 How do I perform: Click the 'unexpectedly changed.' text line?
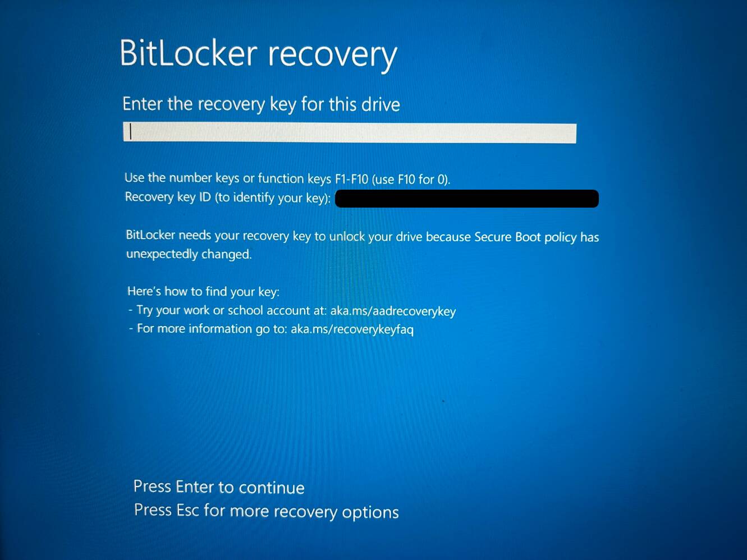[x=189, y=254]
